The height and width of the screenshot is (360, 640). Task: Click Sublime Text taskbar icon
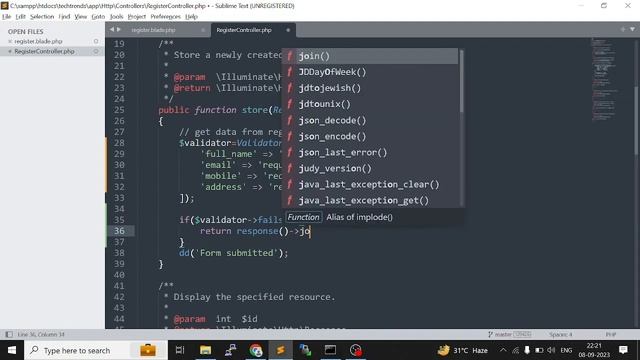280,350
